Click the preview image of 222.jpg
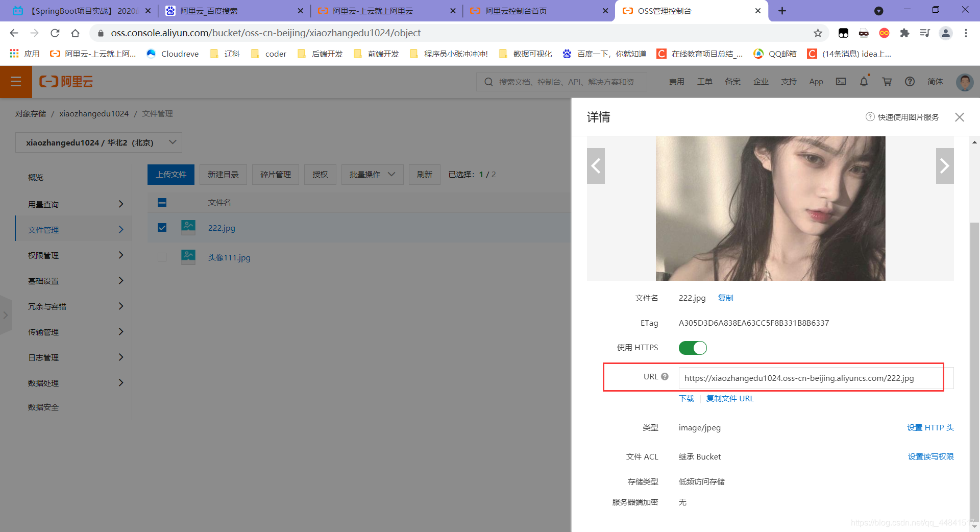 [770, 208]
